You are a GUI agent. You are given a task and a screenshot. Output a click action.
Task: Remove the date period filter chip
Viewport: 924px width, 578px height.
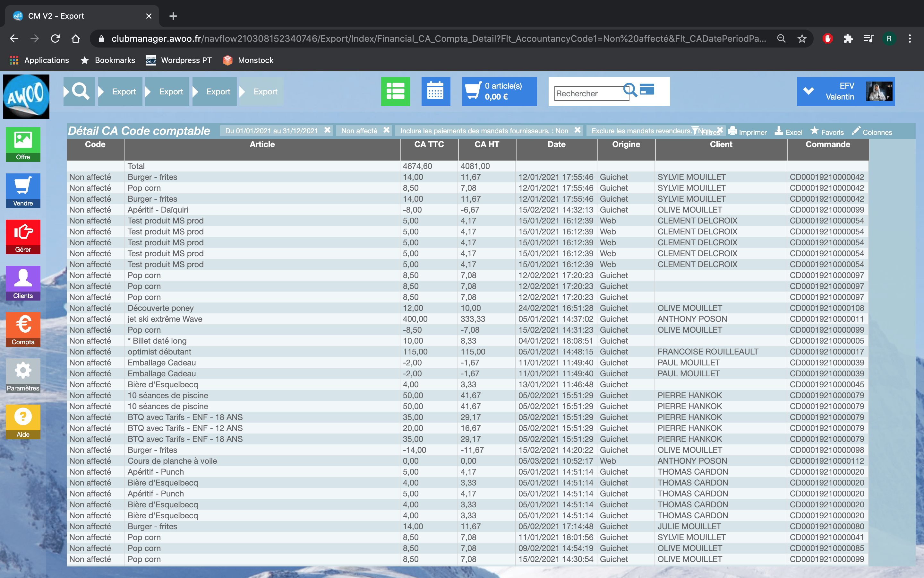click(327, 130)
